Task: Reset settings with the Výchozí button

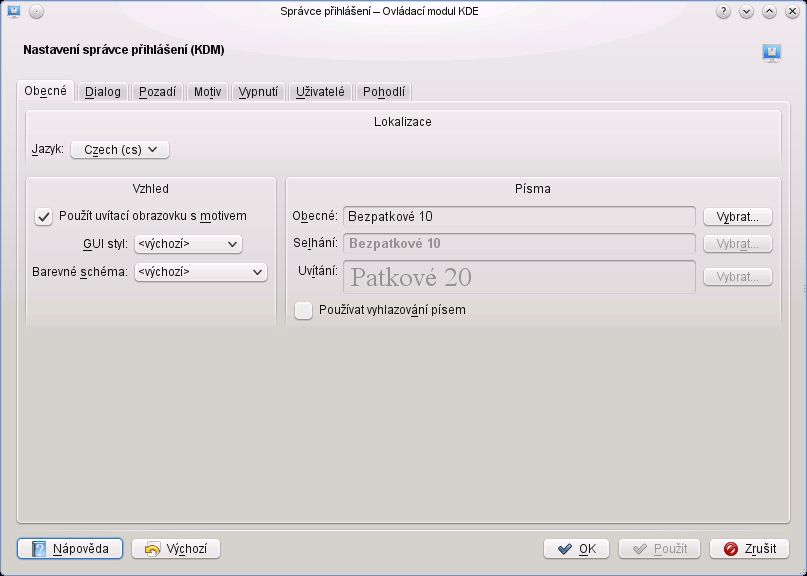Action: pos(176,549)
